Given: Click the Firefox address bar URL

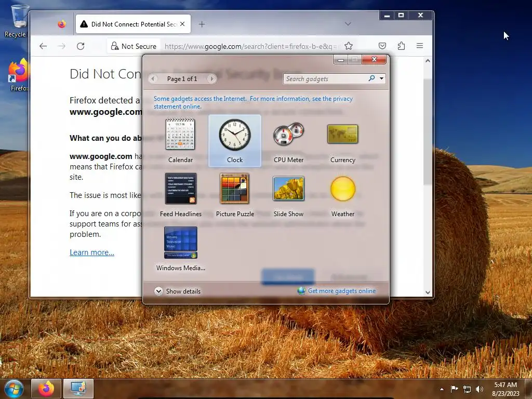Looking at the screenshot, I should (x=250, y=46).
